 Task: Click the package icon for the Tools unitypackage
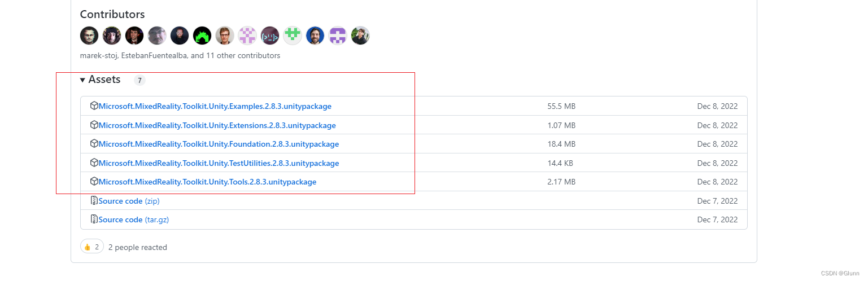[x=94, y=181]
